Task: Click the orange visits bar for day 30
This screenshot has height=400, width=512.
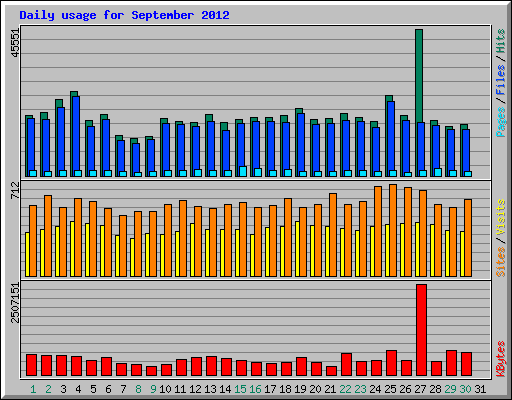Action: point(468,238)
